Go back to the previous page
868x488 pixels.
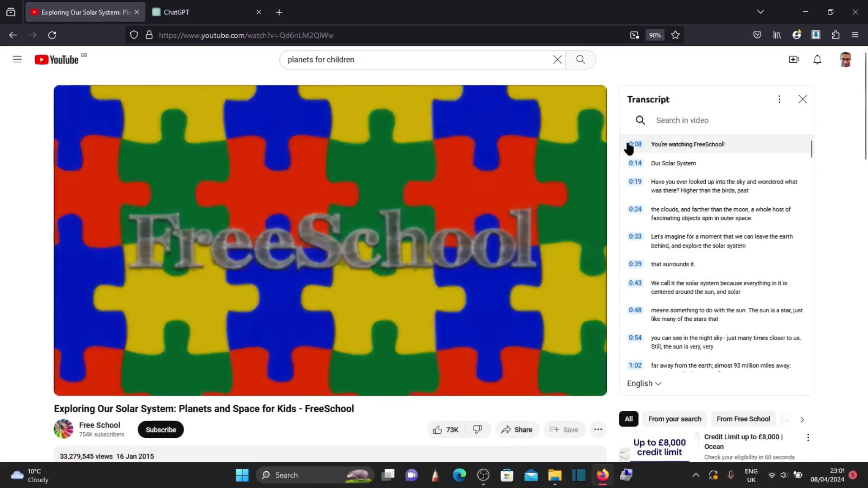[13, 35]
